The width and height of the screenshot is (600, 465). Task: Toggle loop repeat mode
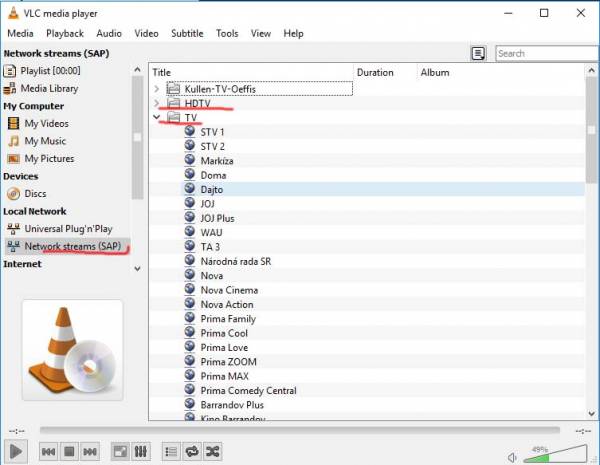(x=192, y=452)
